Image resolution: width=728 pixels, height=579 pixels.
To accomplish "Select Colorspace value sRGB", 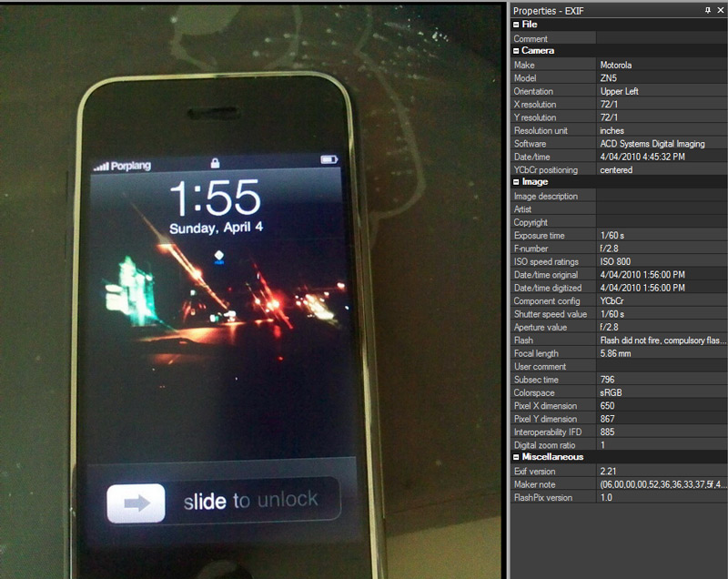I will 611,392.
